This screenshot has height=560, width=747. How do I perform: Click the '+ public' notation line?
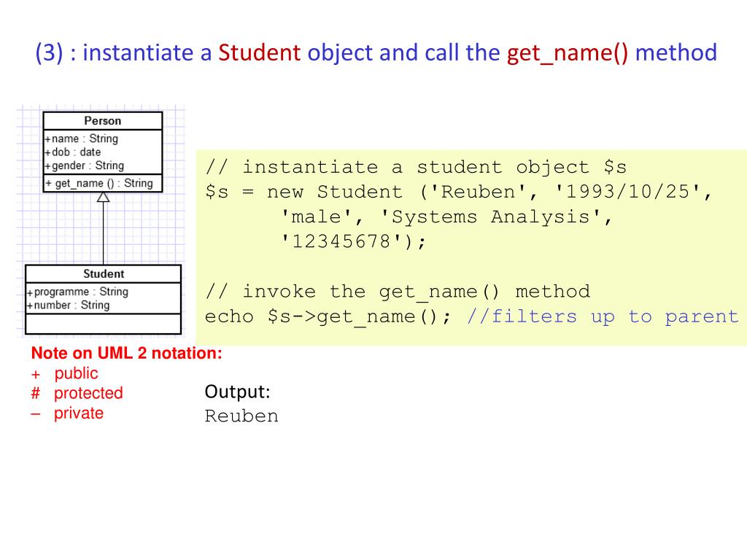point(64,373)
